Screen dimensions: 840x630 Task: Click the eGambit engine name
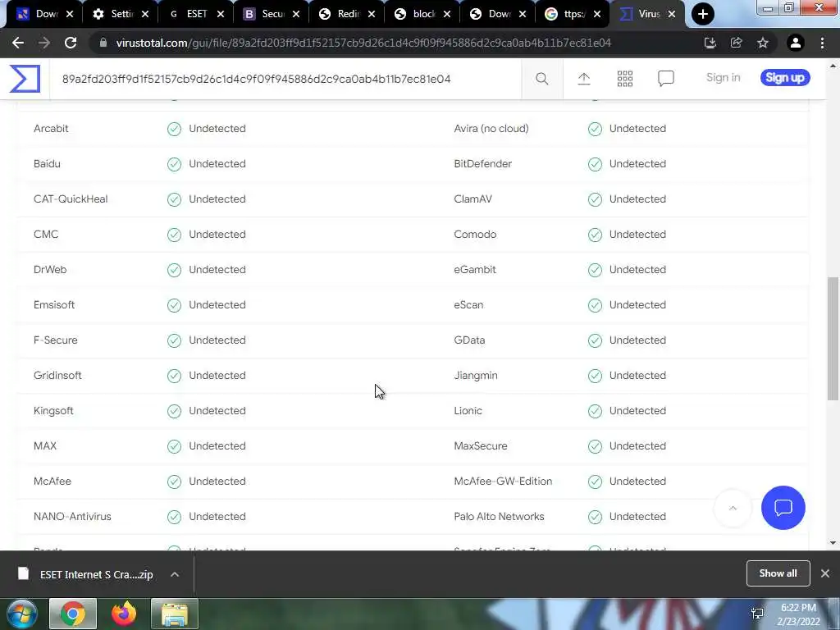point(475,269)
